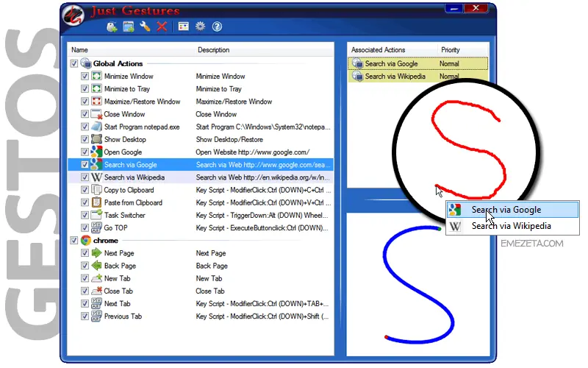Click the Close Tab row icon
Viewport: 588px width, 368px height.
96,291
